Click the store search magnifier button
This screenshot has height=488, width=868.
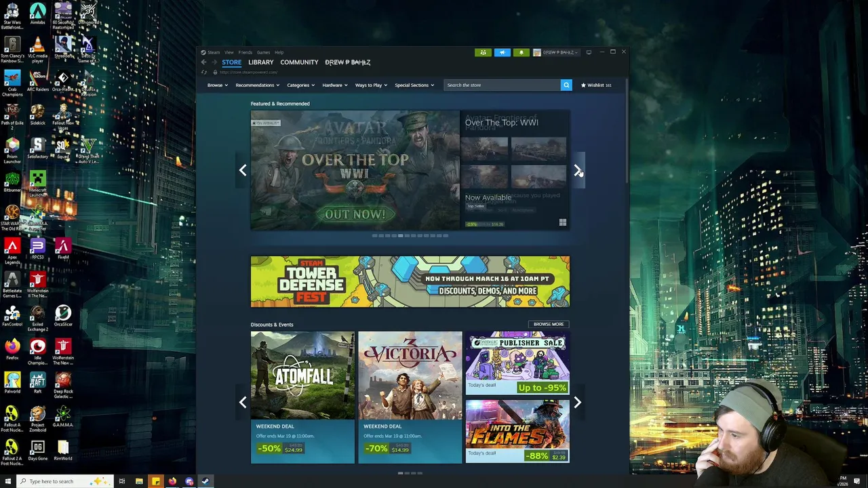pos(566,85)
